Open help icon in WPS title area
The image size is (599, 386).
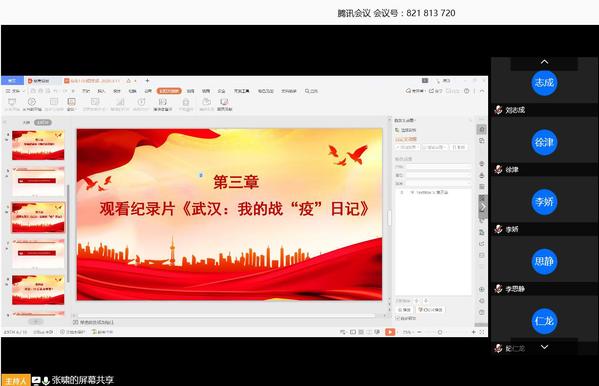pyautogui.click(x=466, y=91)
